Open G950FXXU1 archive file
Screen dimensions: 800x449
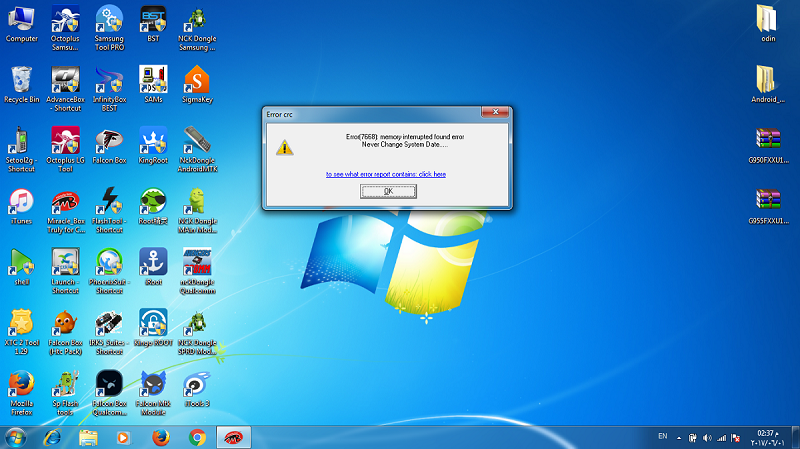[x=768, y=145]
